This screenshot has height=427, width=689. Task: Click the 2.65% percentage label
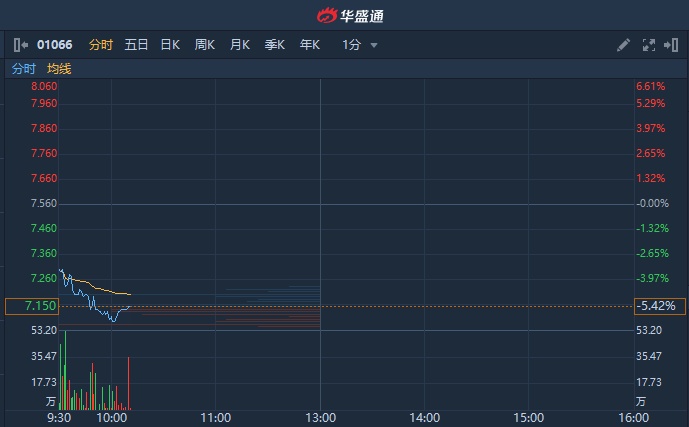pos(650,154)
